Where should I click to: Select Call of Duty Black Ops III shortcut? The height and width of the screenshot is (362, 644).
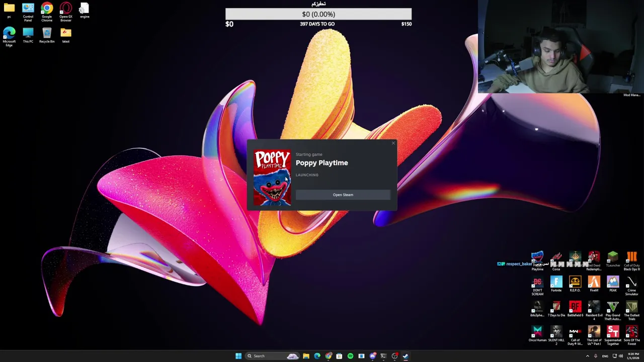(x=631, y=261)
